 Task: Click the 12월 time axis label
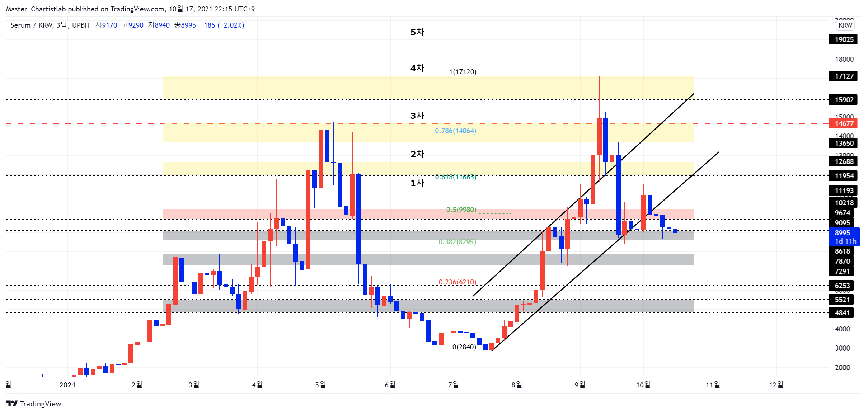tap(776, 385)
